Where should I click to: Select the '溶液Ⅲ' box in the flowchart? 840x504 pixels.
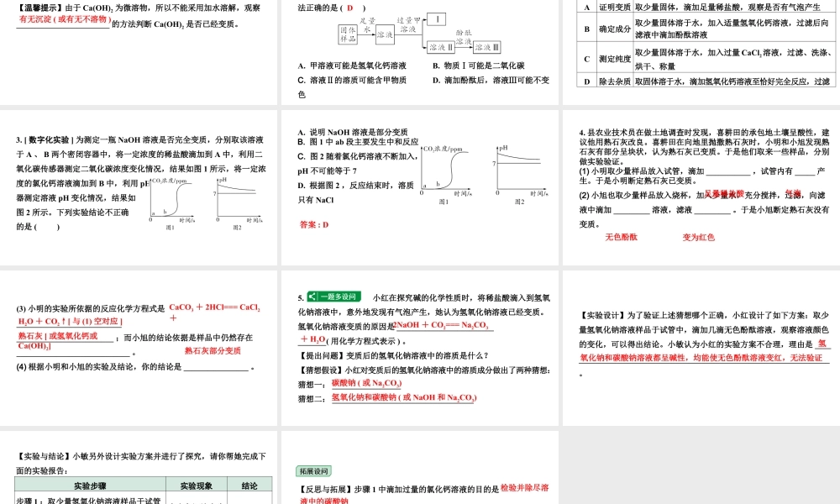pyautogui.click(x=487, y=48)
